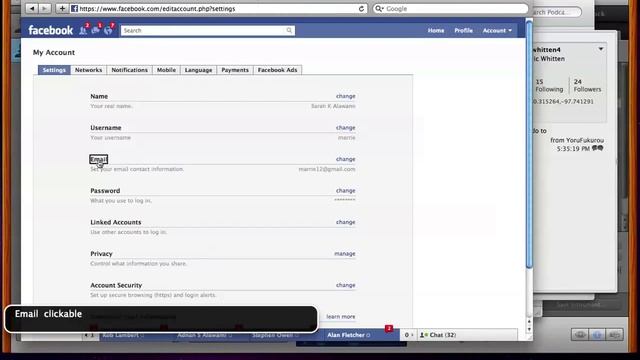640x360 pixels.
Task: Open the Facebook notifications globe icon
Action: tap(109, 30)
